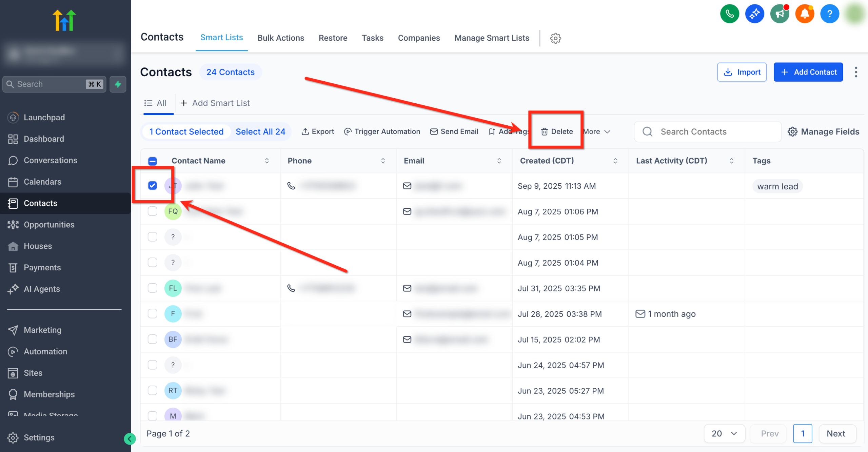Send Email to the selected contact
This screenshot has width=868, height=452.
[x=454, y=131]
